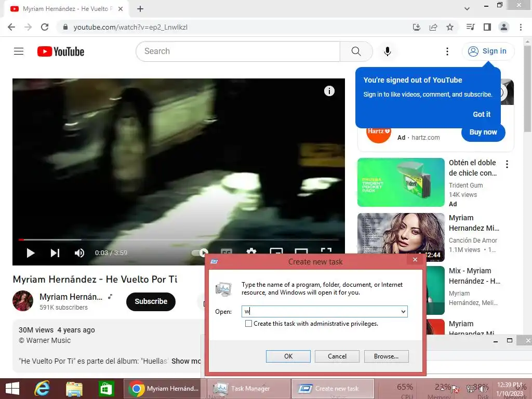The image size is (532, 399).
Task: Open Windows Store from taskbar
Action: click(106, 389)
